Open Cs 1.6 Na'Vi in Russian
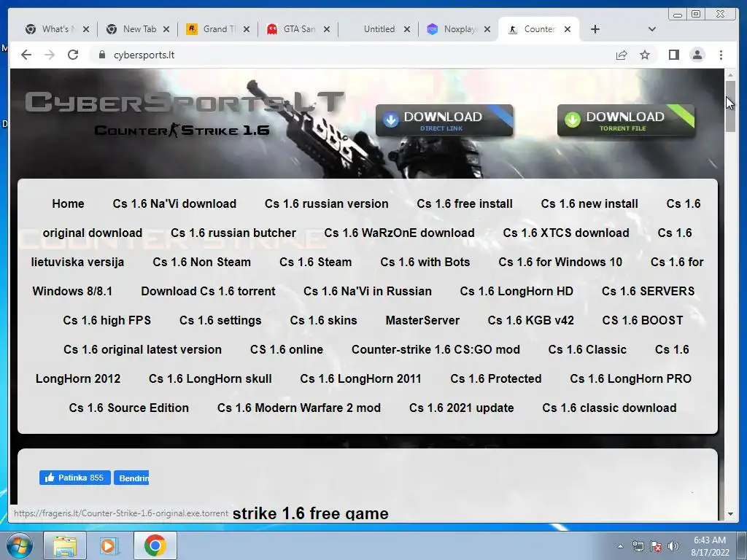 368,291
